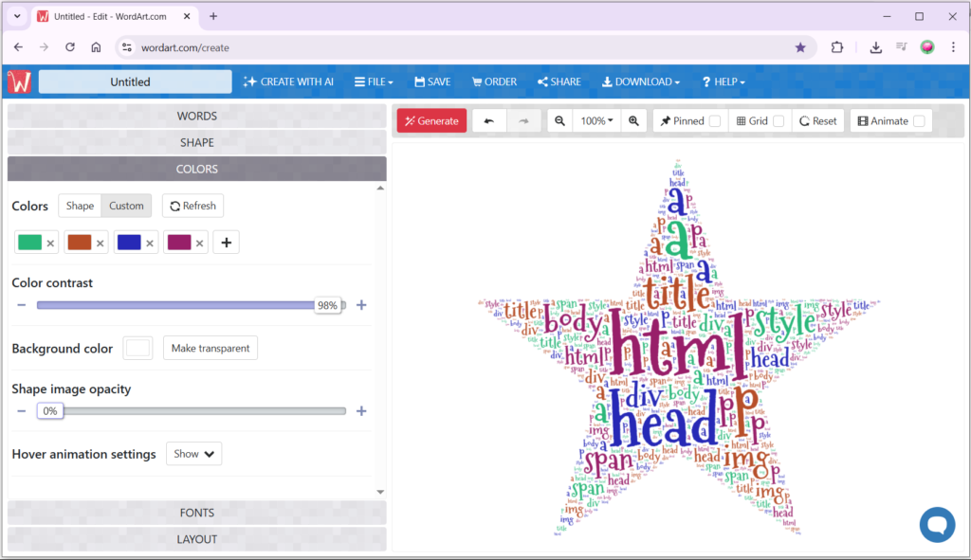This screenshot has width=971, height=560.
Task: Select the blue color swatch
Action: click(x=128, y=243)
